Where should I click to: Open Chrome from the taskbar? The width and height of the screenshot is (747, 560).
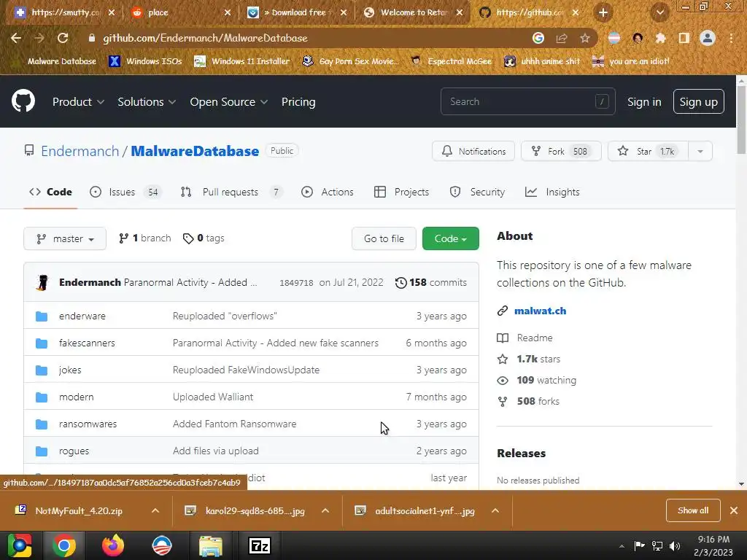pos(64,545)
